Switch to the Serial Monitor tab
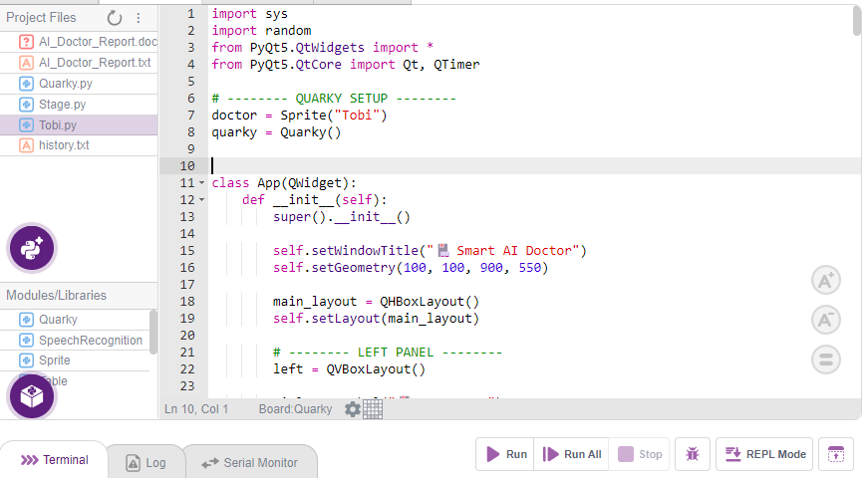Image resolution: width=868 pixels, height=478 pixels. (250, 463)
